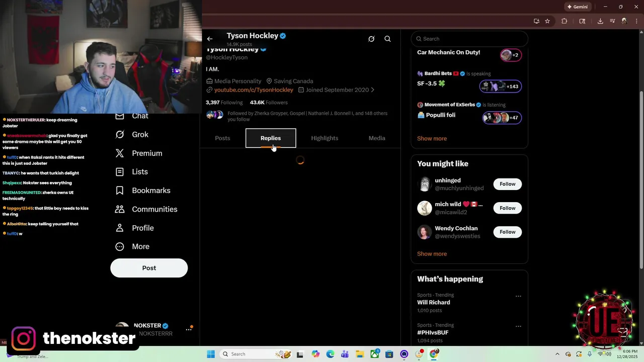Open Wendy Cochlan's name link
The height and width of the screenshot is (362, 644).
(x=456, y=228)
